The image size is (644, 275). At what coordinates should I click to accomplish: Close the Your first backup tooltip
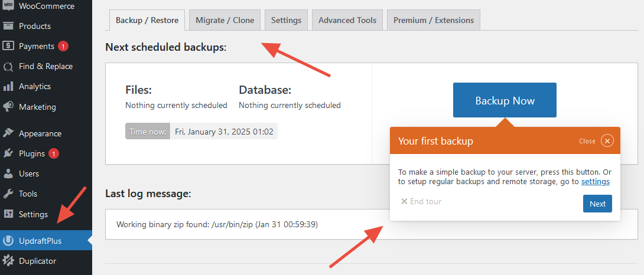[607, 141]
